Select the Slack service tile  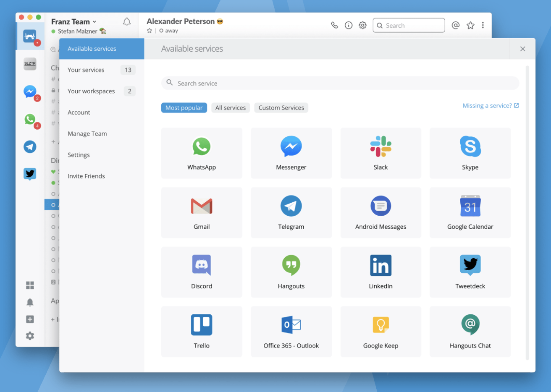[380, 153]
